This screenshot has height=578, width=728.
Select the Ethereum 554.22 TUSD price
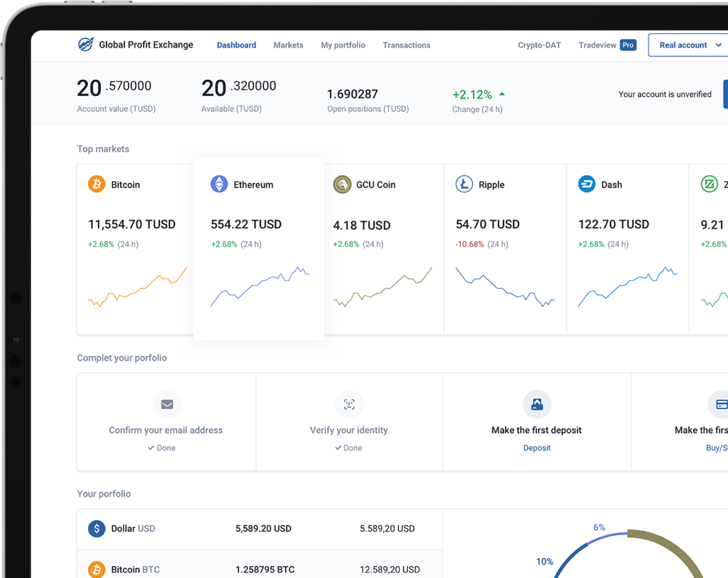pos(246,224)
